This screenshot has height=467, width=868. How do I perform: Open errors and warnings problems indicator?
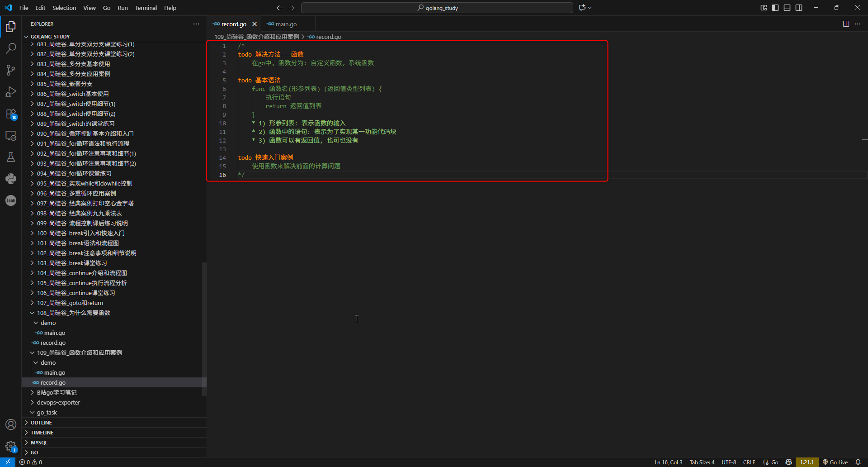pyautogui.click(x=31, y=462)
